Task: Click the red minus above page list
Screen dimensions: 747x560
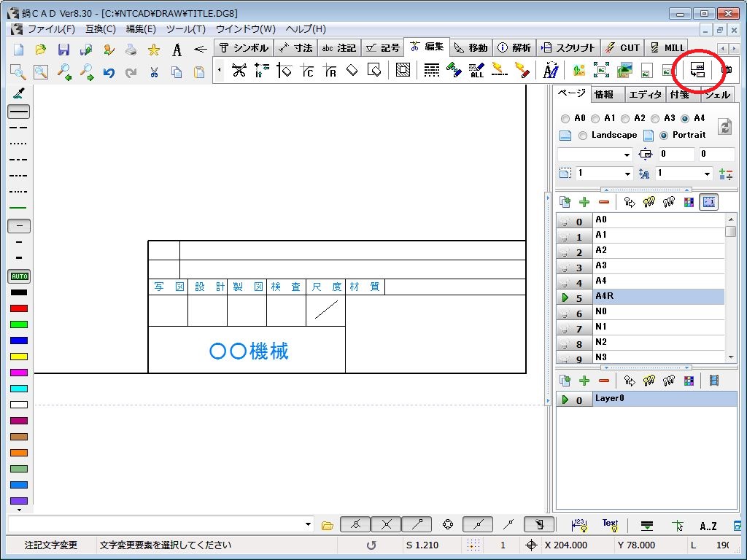Action: click(x=604, y=203)
